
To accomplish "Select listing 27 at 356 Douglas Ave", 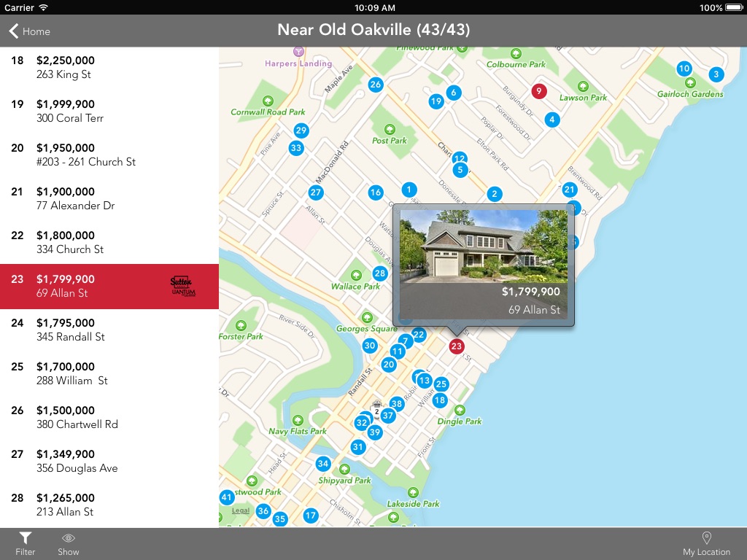I will coord(109,462).
